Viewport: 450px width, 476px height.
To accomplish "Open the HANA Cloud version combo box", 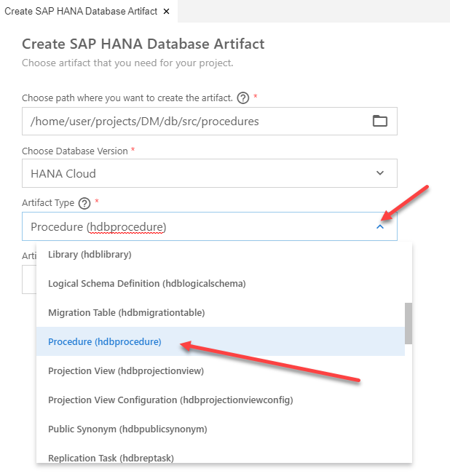I will tap(210, 173).
